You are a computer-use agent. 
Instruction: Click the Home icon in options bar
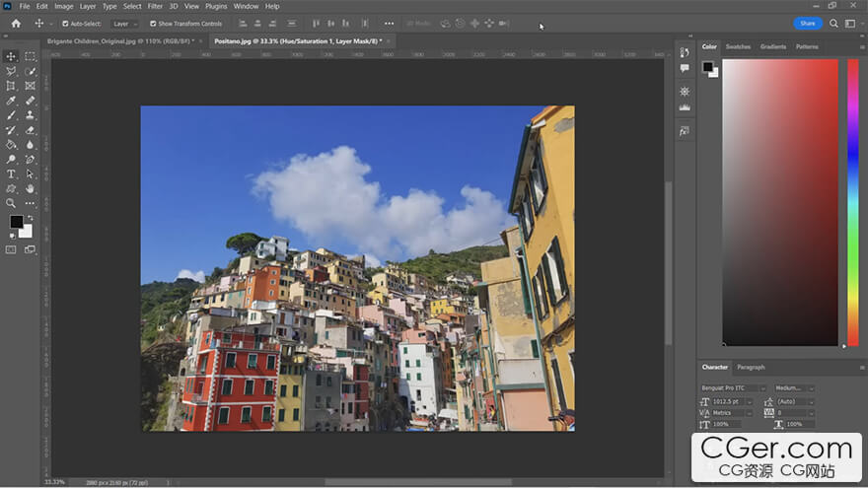click(16, 24)
